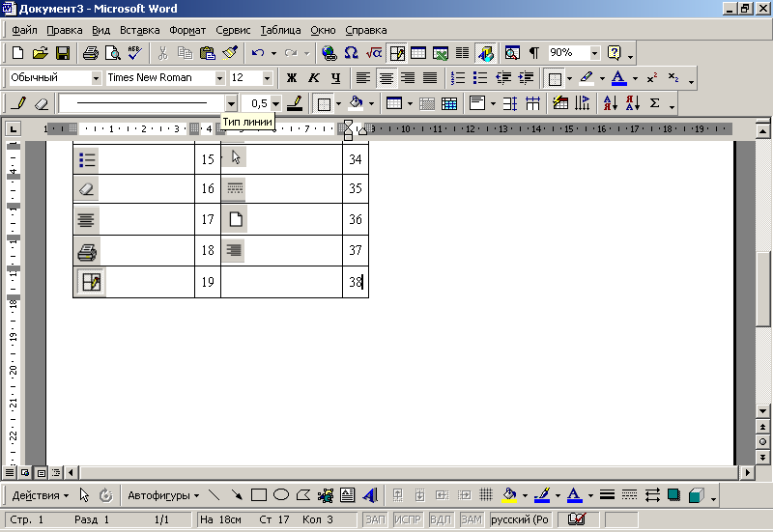Distribute columns evenly

532,103
